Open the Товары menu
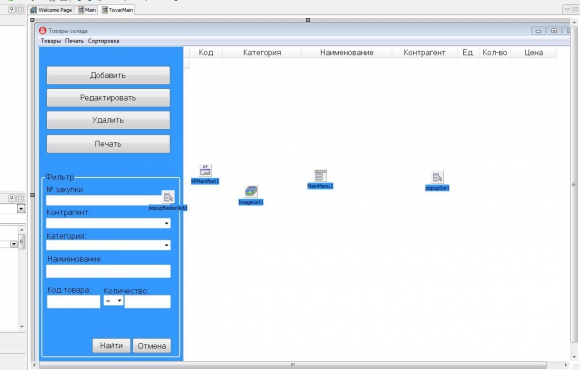This screenshot has height=370, width=580. click(x=51, y=41)
